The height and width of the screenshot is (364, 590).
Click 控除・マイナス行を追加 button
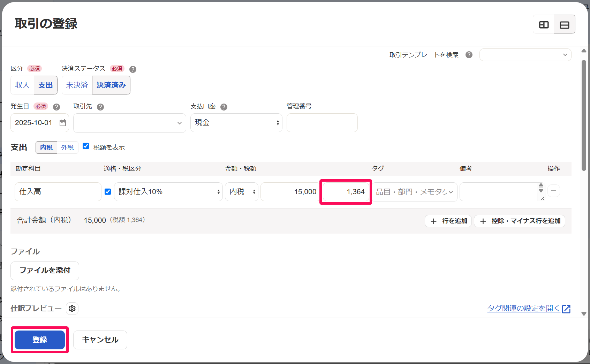click(520, 221)
